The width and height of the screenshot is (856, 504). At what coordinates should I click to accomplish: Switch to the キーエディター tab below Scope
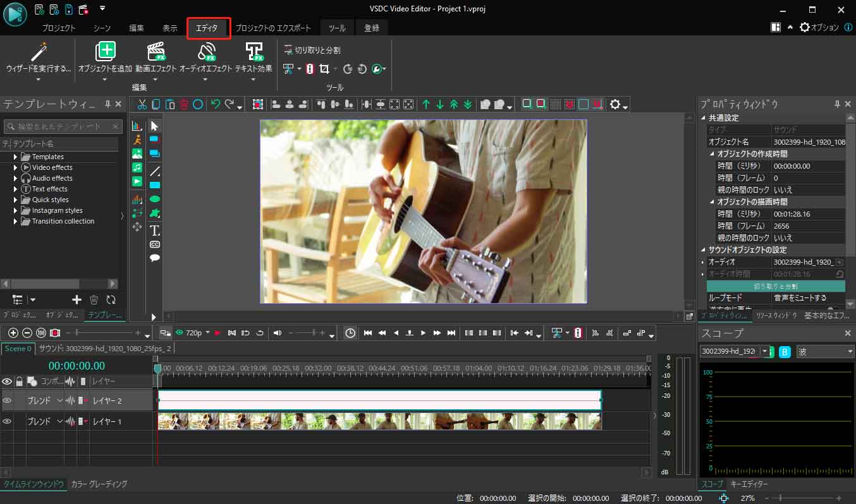749,484
